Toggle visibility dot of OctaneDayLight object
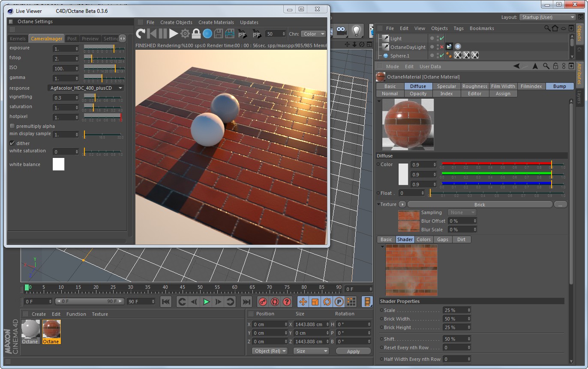The width and height of the screenshot is (588, 369). [x=432, y=47]
